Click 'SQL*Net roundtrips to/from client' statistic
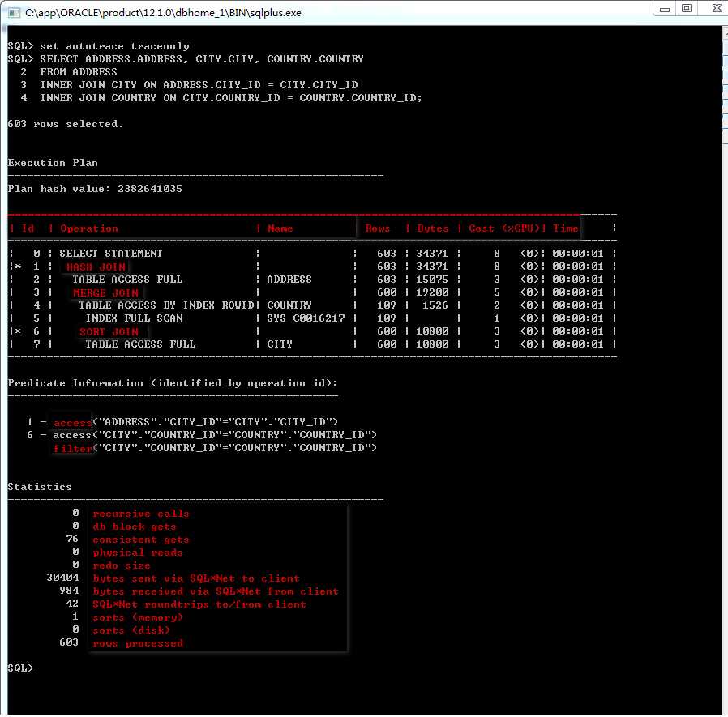 click(x=199, y=604)
